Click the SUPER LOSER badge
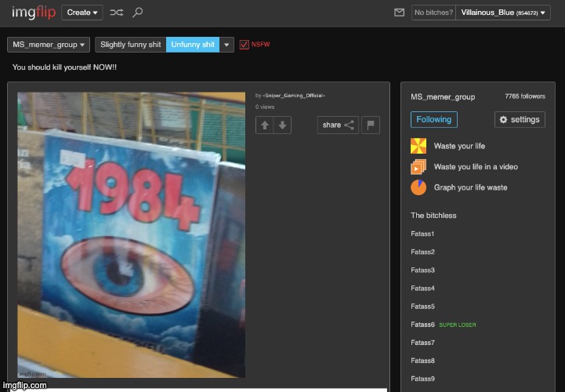This screenshot has height=392, width=565. click(x=458, y=325)
